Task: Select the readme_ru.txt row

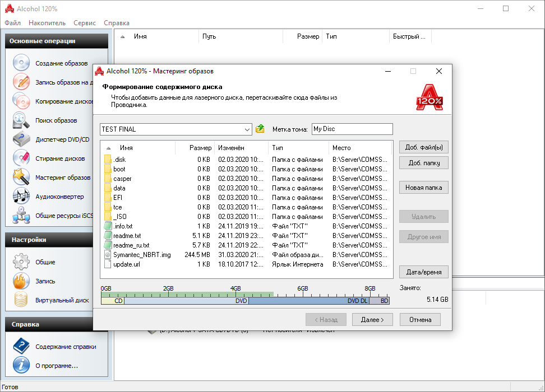Action: [247, 245]
